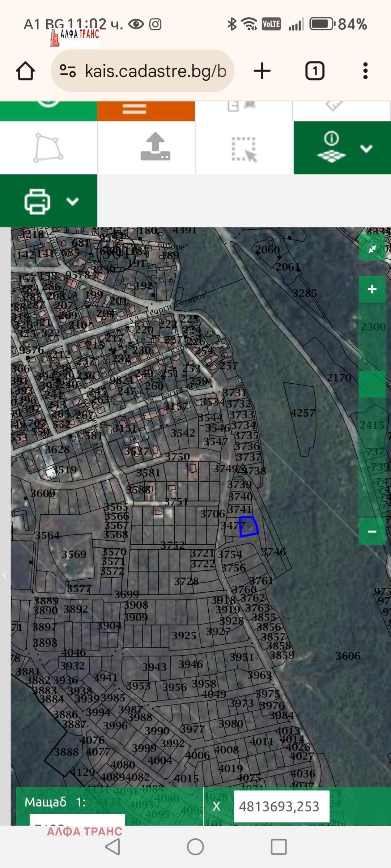
Task: Click the upload file icon
Action: click(155, 147)
